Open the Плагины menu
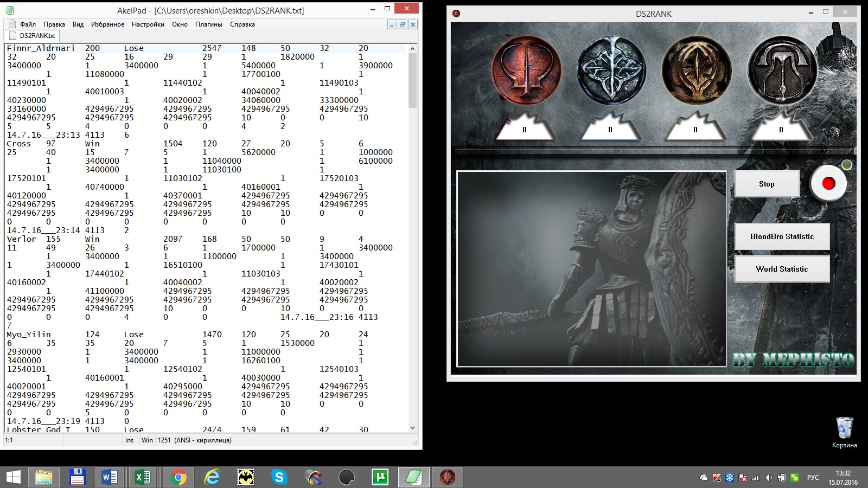Image resolution: width=868 pixels, height=488 pixels. point(209,24)
